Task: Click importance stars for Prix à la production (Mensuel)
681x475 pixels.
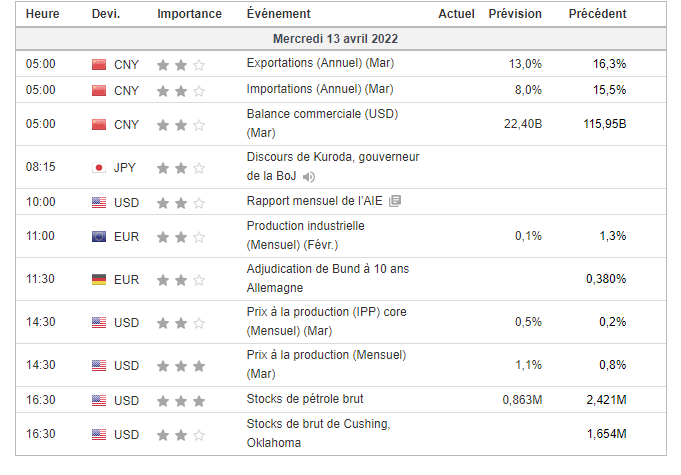Action: (181, 366)
